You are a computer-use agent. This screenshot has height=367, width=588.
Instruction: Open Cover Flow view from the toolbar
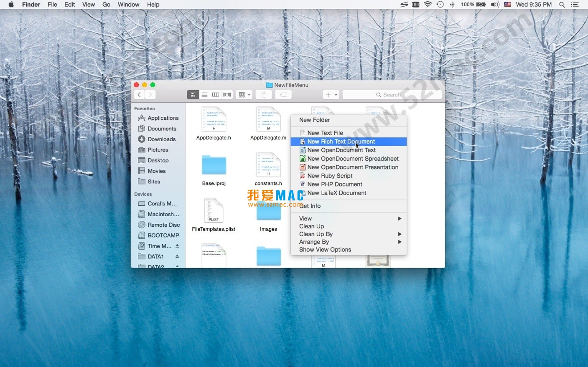(x=227, y=94)
